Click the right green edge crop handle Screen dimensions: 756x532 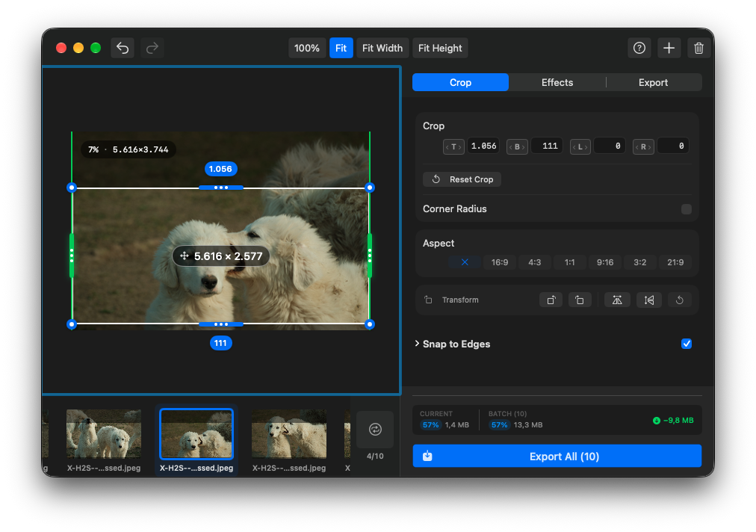click(370, 256)
